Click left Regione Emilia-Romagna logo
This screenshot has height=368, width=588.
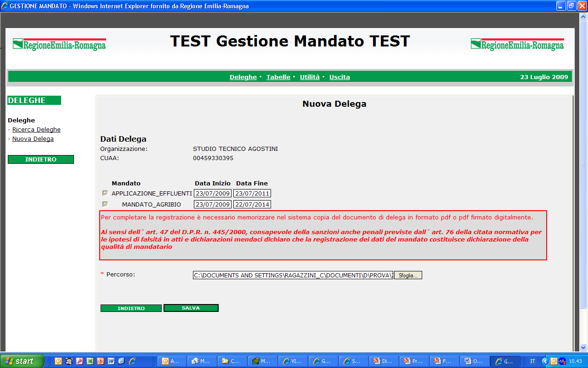59,44
